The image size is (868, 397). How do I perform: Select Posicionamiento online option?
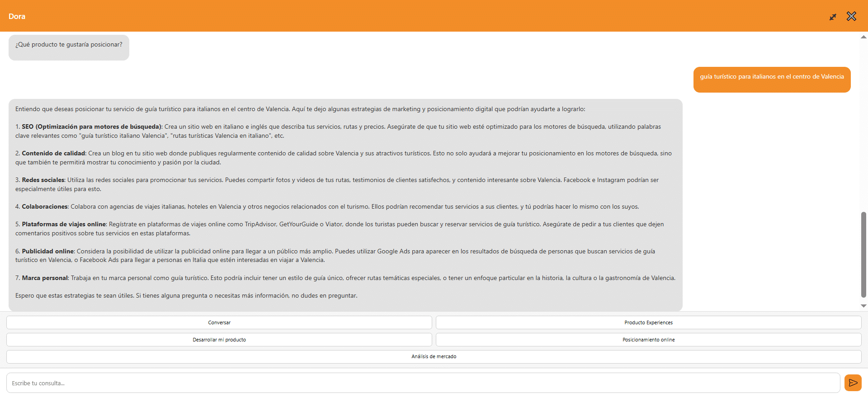pos(648,340)
